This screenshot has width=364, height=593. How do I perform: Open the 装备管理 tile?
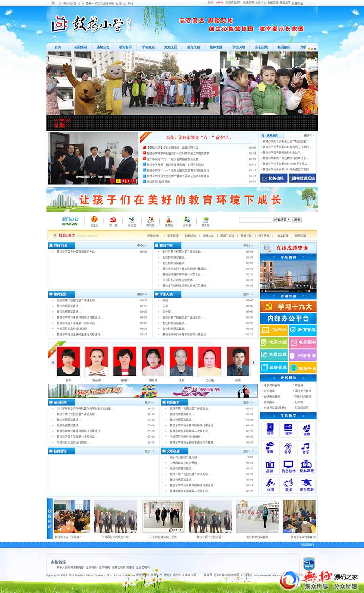point(274,367)
